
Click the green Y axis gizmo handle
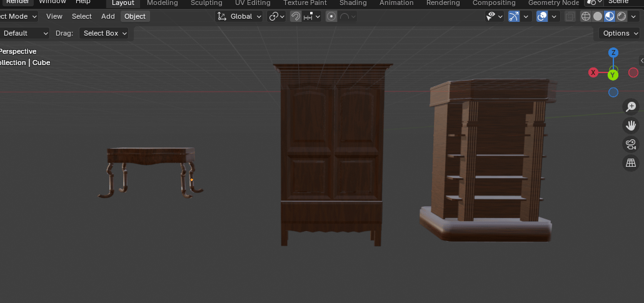[613, 75]
